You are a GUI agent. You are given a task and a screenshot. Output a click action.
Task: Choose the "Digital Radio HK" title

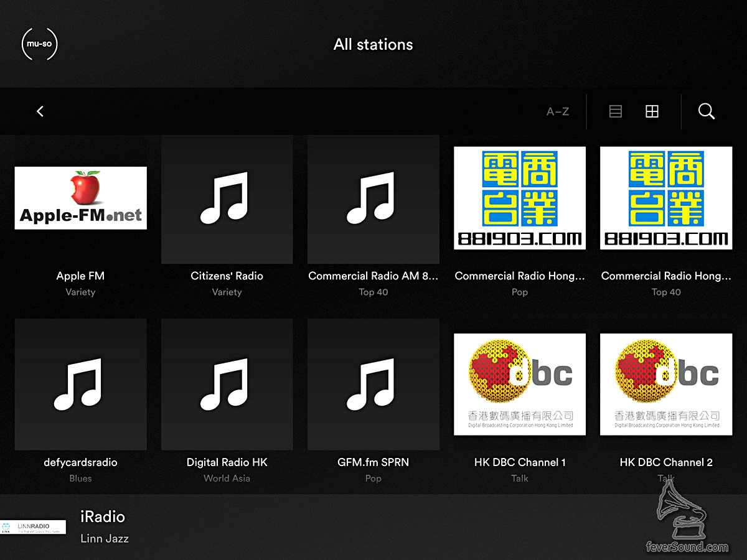pyautogui.click(x=227, y=462)
